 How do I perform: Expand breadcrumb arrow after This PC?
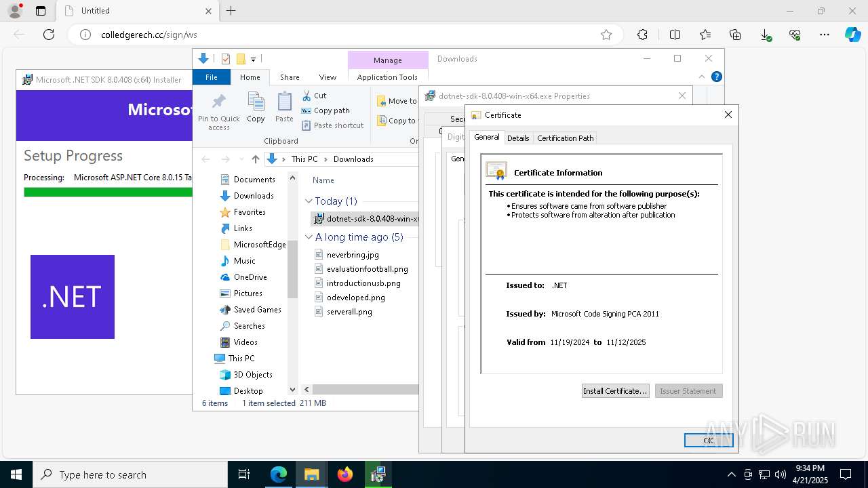325,159
